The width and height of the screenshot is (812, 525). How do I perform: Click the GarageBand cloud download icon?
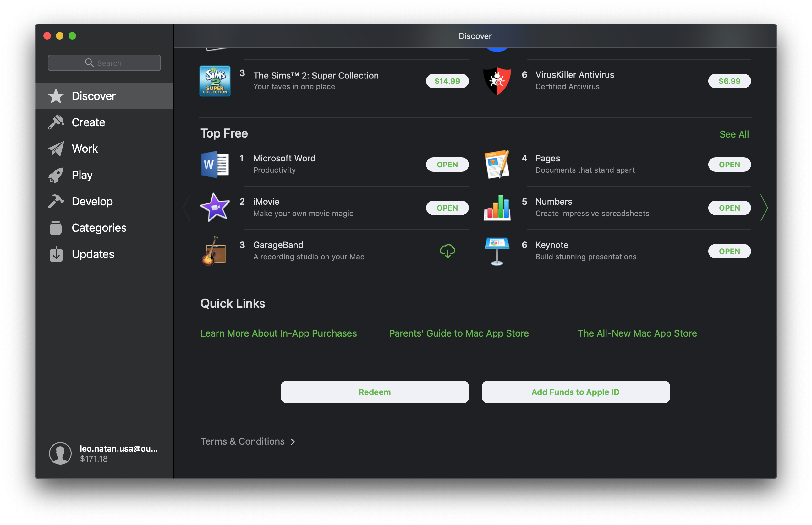447,251
